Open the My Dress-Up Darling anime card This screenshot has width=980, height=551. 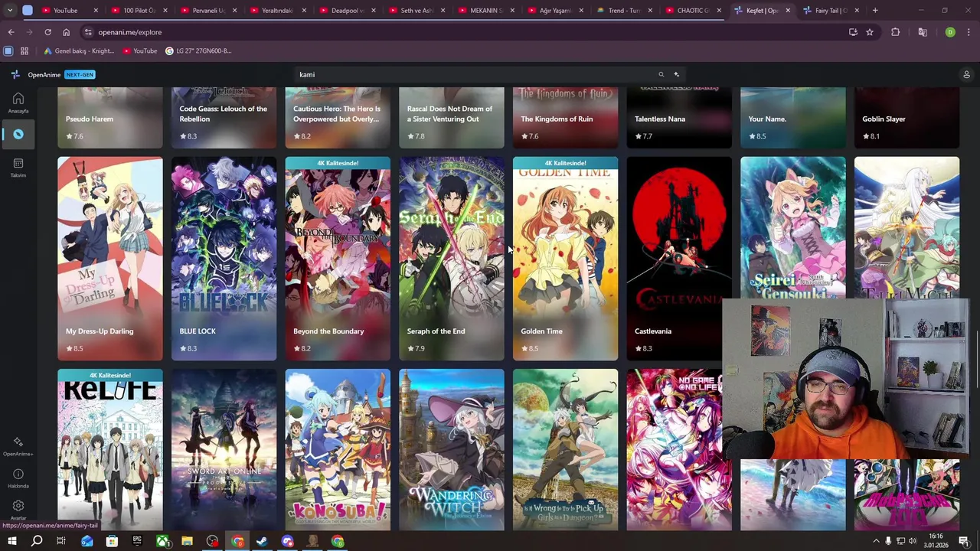pyautogui.click(x=110, y=259)
